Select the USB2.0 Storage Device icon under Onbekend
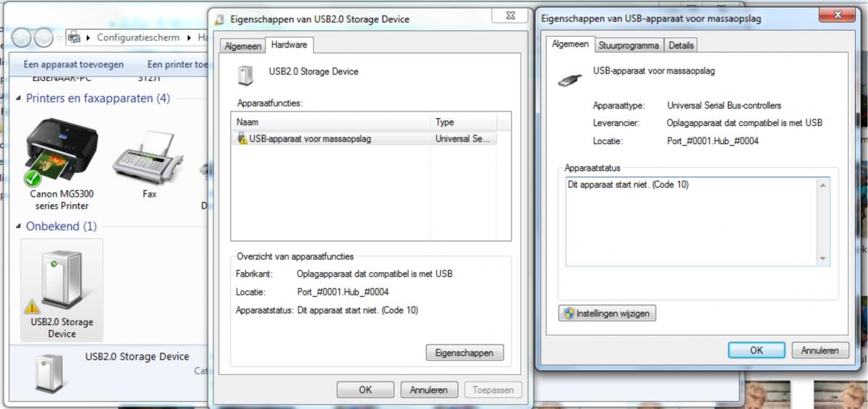 [61, 279]
